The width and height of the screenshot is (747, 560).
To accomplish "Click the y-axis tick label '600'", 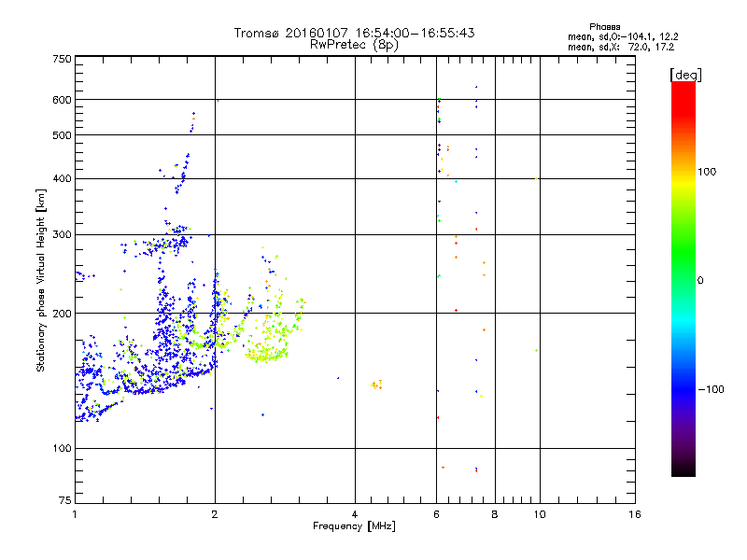I will tap(62, 100).
